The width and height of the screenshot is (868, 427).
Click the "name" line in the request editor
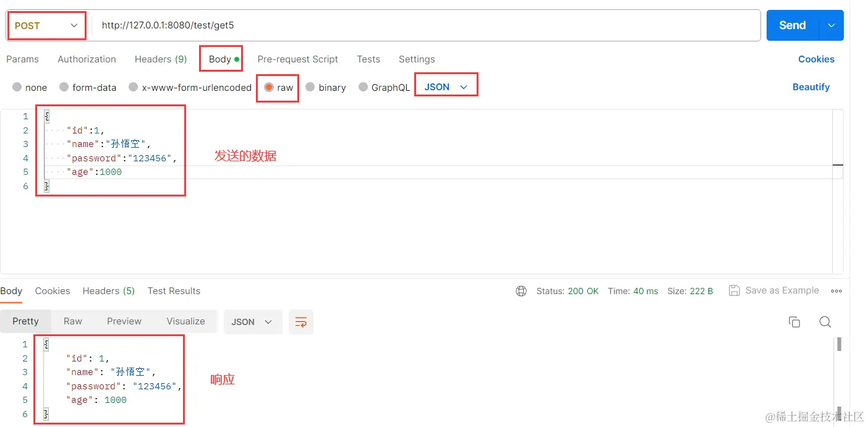tap(109, 144)
